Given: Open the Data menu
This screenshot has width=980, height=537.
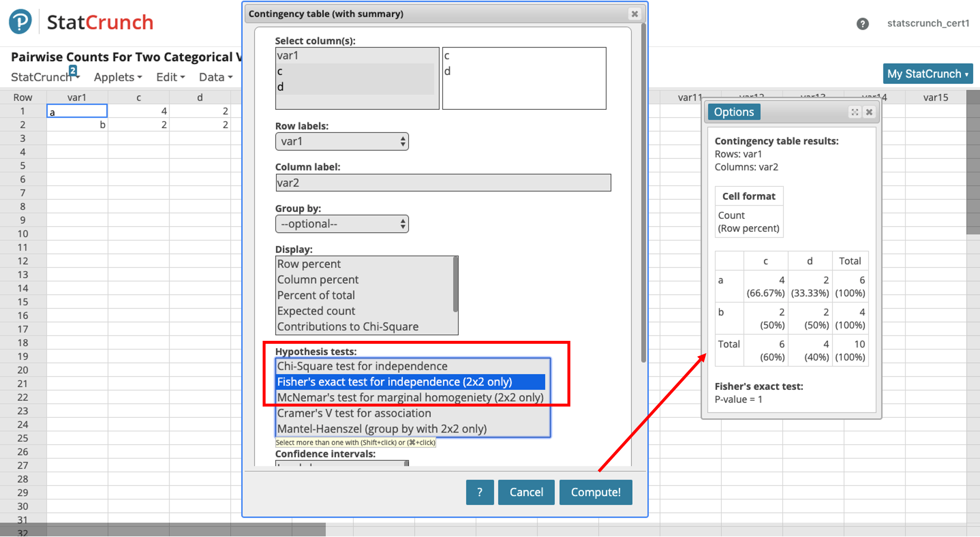Looking at the screenshot, I should [x=216, y=77].
